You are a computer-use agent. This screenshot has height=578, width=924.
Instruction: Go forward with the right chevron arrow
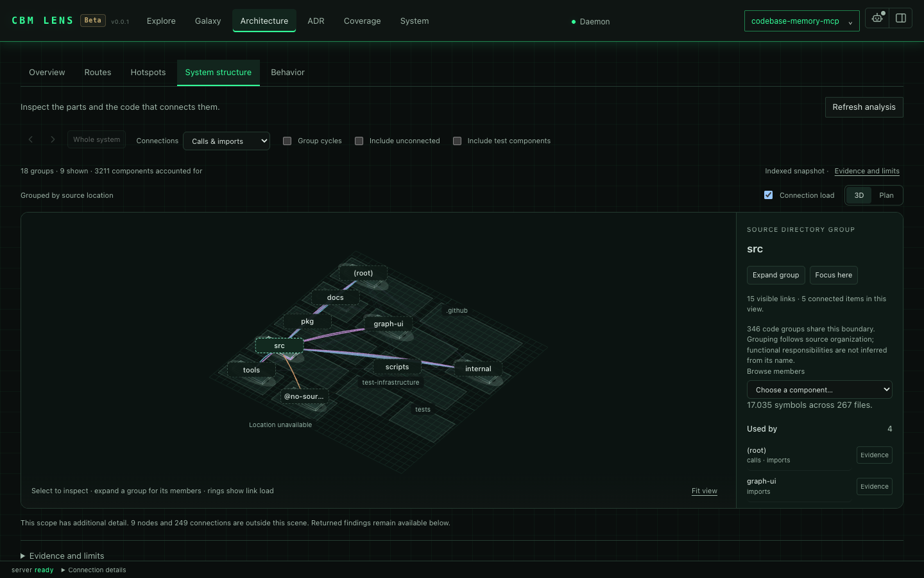point(53,139)
